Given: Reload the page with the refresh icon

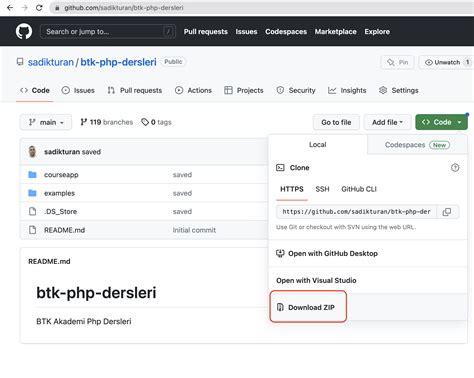Looking at the screenshot, I should (x=39, y=8).
